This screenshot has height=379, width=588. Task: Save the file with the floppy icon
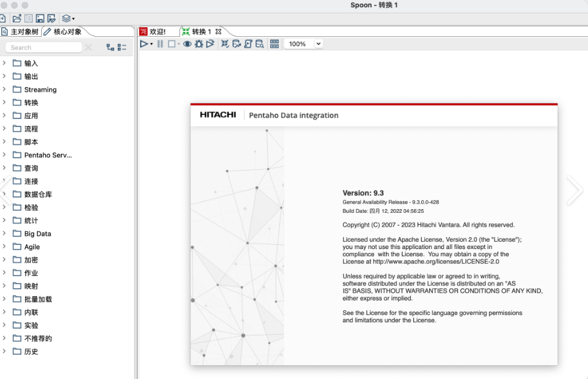coord(40,18)
